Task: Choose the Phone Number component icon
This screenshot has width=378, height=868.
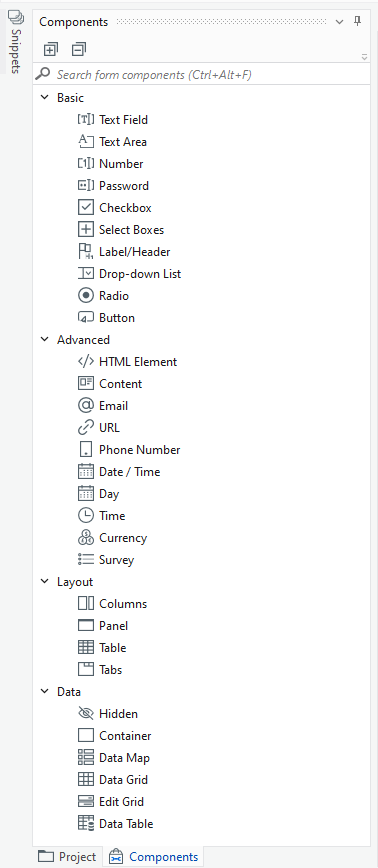Action: [86, 450]
